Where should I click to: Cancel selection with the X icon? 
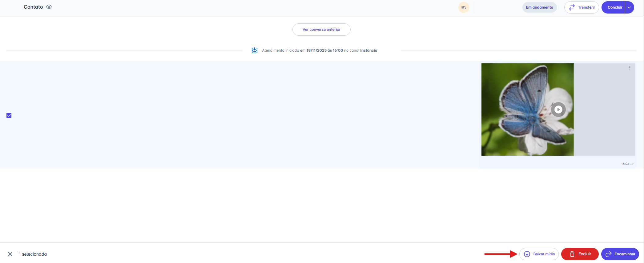point(10,254)
